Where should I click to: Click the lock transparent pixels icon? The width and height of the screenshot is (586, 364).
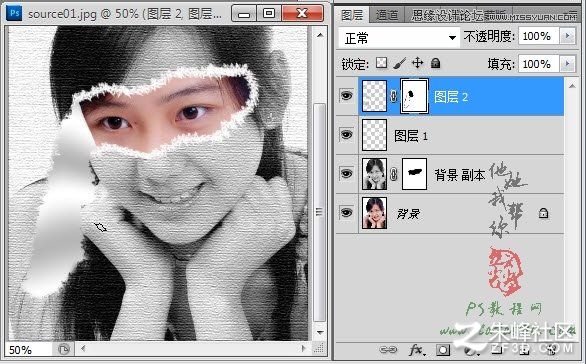click(382, 63)
